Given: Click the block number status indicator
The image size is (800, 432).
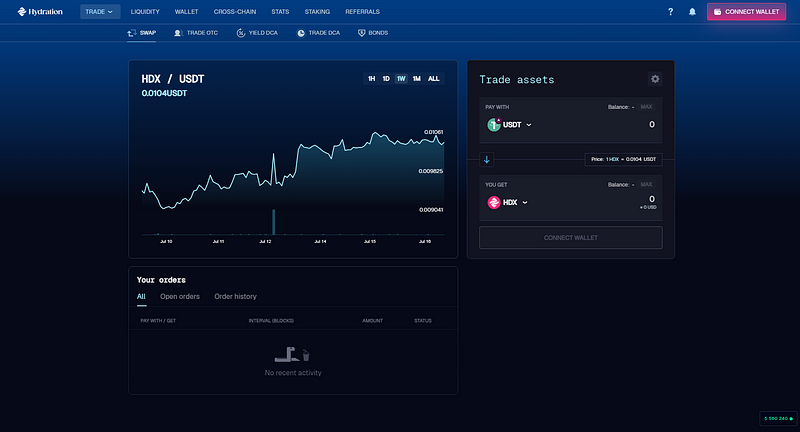Looking at the screenshot, I should (778, 418).
